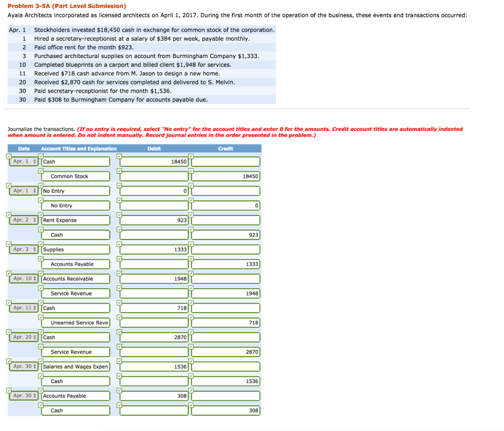This screenshot has width=504, height=431.
Task: Click the checkmark above the Common Stock field
Action: pyautogui.click(x=42, y=170)
